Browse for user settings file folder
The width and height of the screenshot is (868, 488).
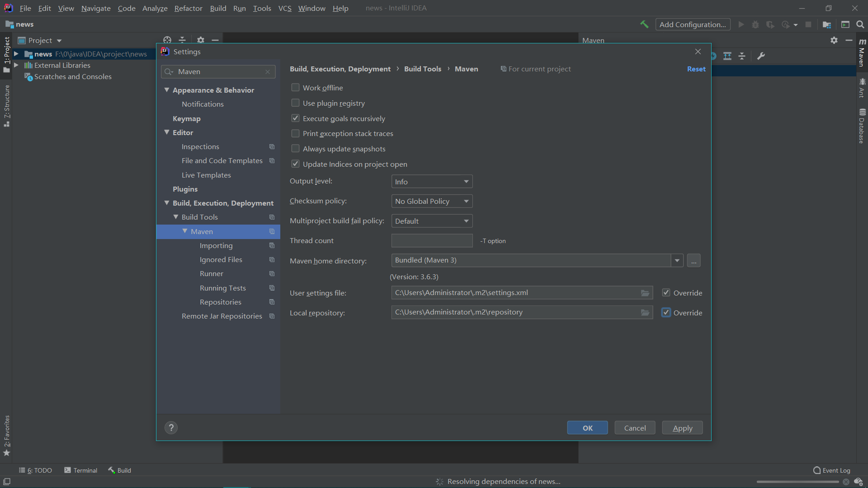tap(645, 293)
